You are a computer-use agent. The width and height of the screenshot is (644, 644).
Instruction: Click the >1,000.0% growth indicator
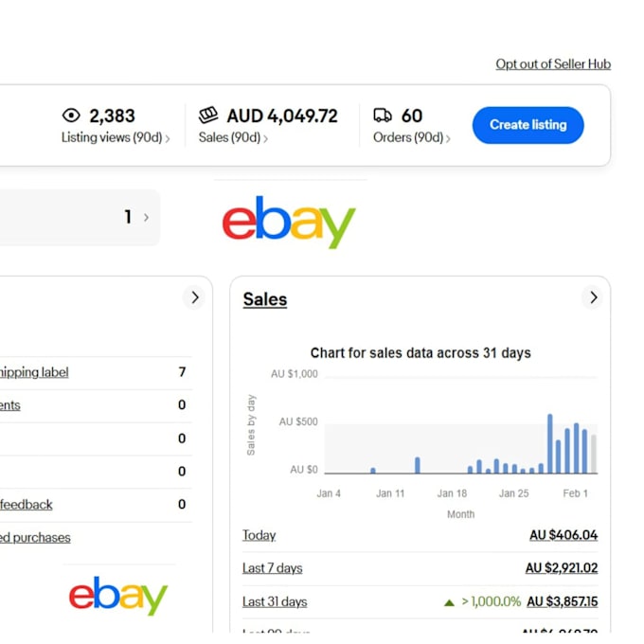(x=491, y=601)
